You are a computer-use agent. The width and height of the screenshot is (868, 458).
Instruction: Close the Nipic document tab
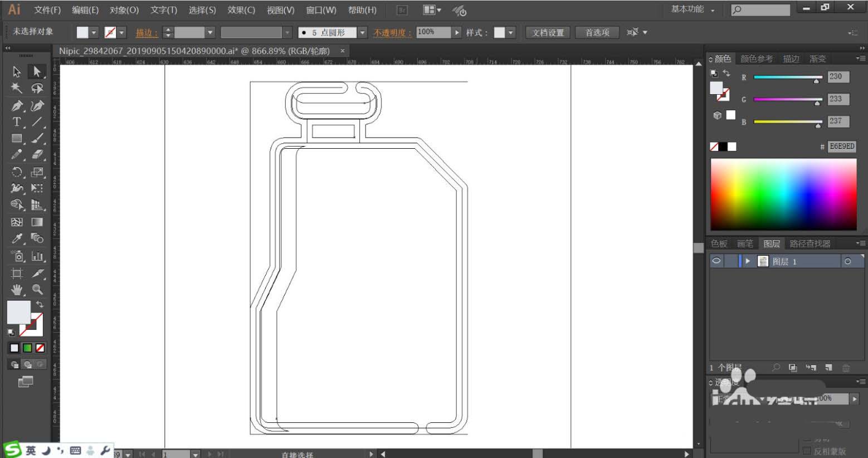coord(343,51)
